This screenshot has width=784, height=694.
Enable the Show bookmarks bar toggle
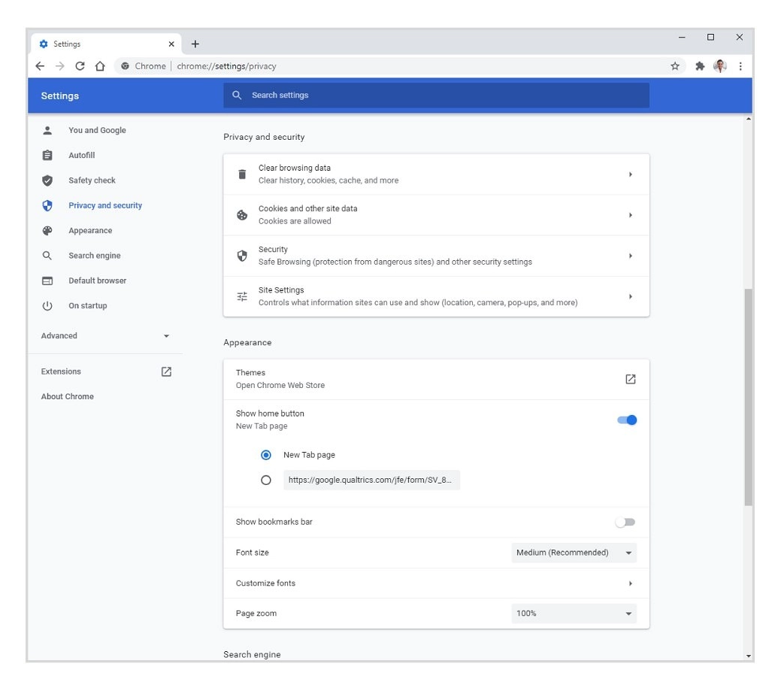(625, 522)
